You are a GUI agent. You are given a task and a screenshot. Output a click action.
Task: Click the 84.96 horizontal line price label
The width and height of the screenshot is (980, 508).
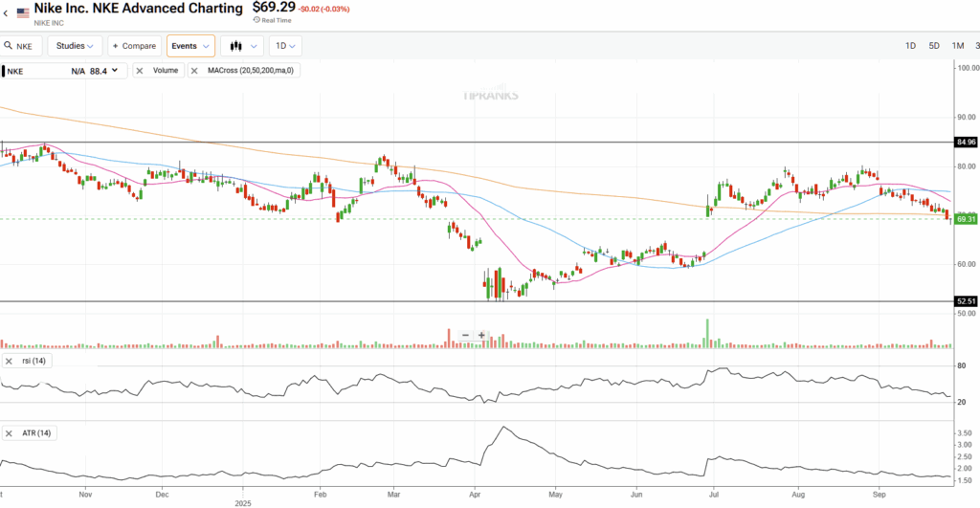(x=966, y=143)
